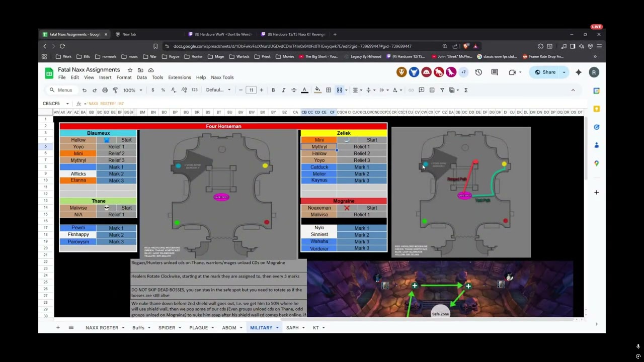This screenshot has height=362, width=644.
Task: Open the horizontal align dropdown
Action: tap(357, 90)
